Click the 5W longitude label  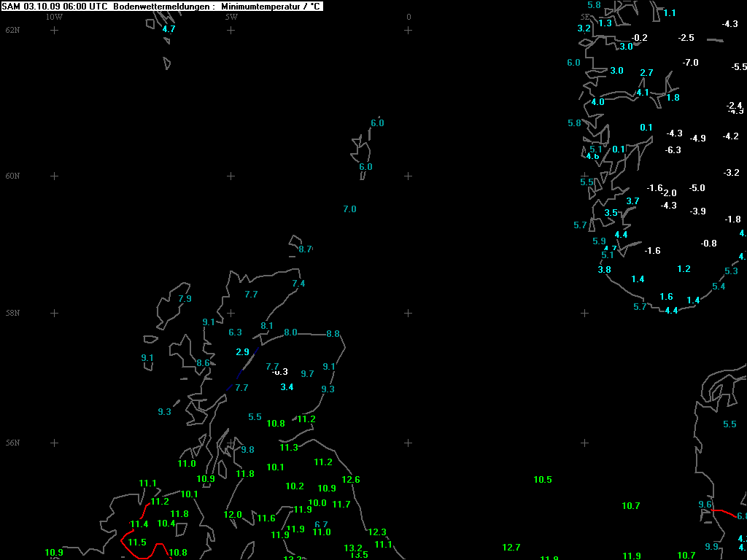tap(231, 17)
